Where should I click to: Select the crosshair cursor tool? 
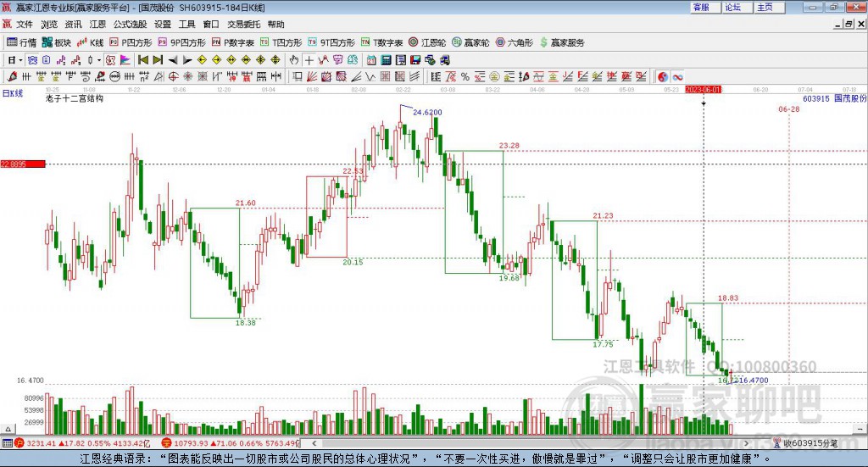[309, 60]
